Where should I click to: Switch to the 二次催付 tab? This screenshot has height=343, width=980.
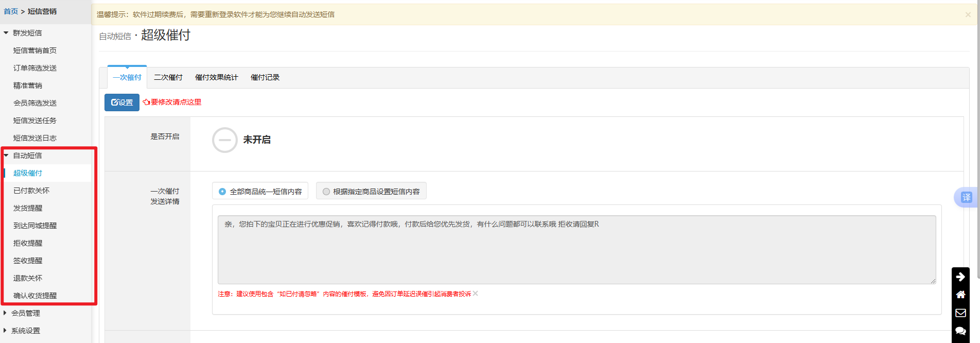tap(168, 77)
